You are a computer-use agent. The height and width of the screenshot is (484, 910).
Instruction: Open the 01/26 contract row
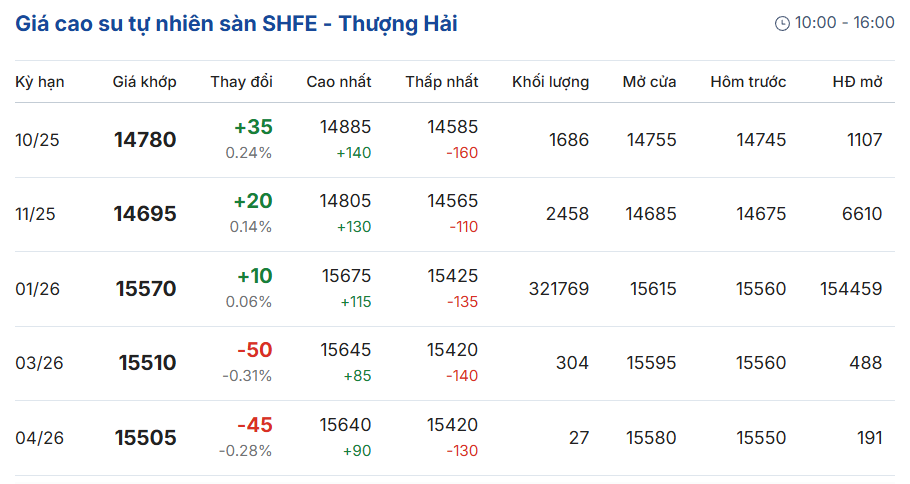click(454, 288)
